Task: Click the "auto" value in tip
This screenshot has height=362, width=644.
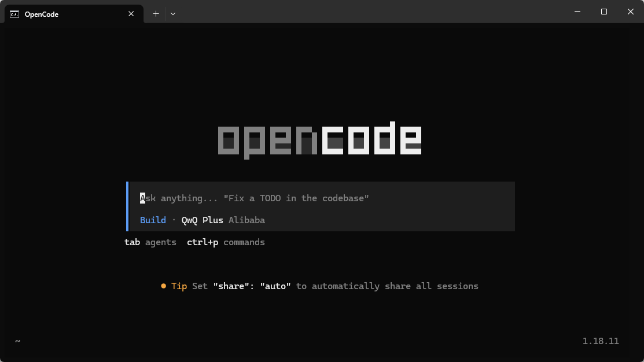Action: click(275, 286)
